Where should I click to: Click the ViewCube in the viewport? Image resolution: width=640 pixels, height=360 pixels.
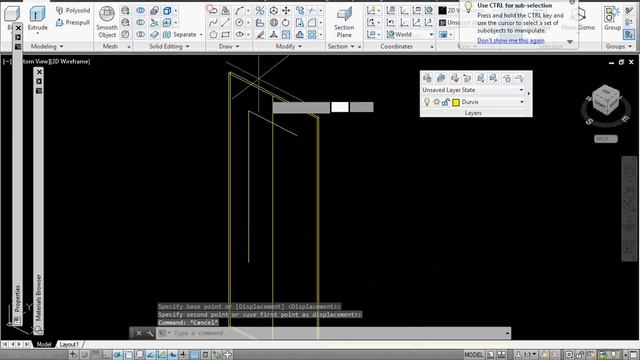point(606,99)
